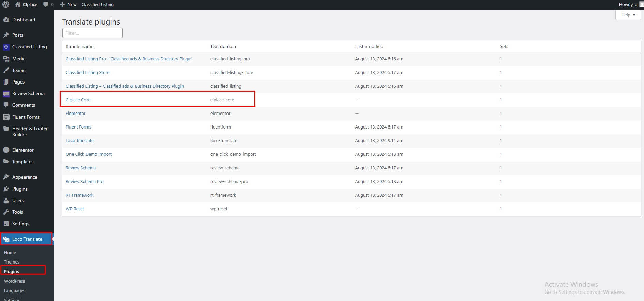Open Loco Translate bundle link

tap(80, 140)
